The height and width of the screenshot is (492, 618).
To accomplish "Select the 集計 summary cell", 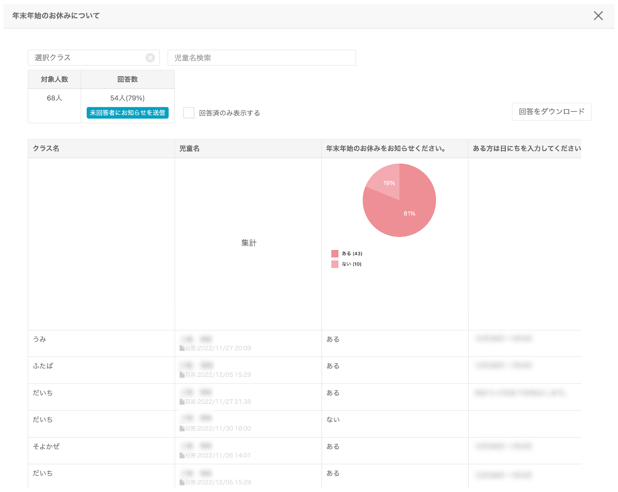I will point(248,243).
